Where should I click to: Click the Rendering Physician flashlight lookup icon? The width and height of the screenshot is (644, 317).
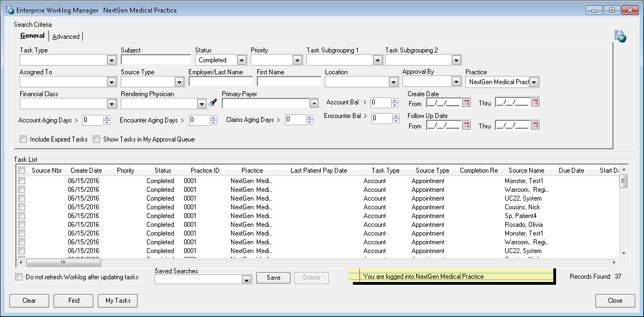pos(212,103)
